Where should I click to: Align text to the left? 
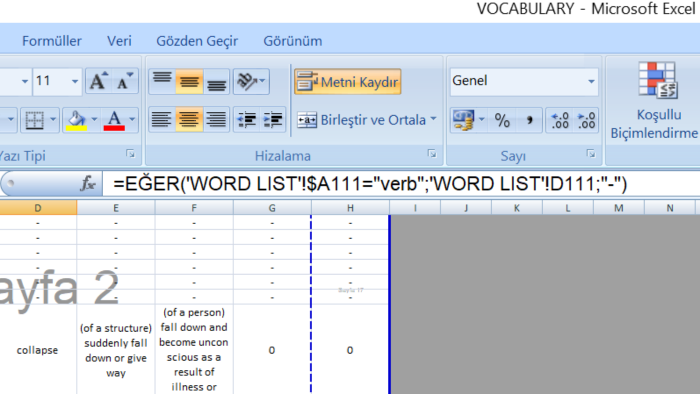pyautogui.click(x=162, y=120)
